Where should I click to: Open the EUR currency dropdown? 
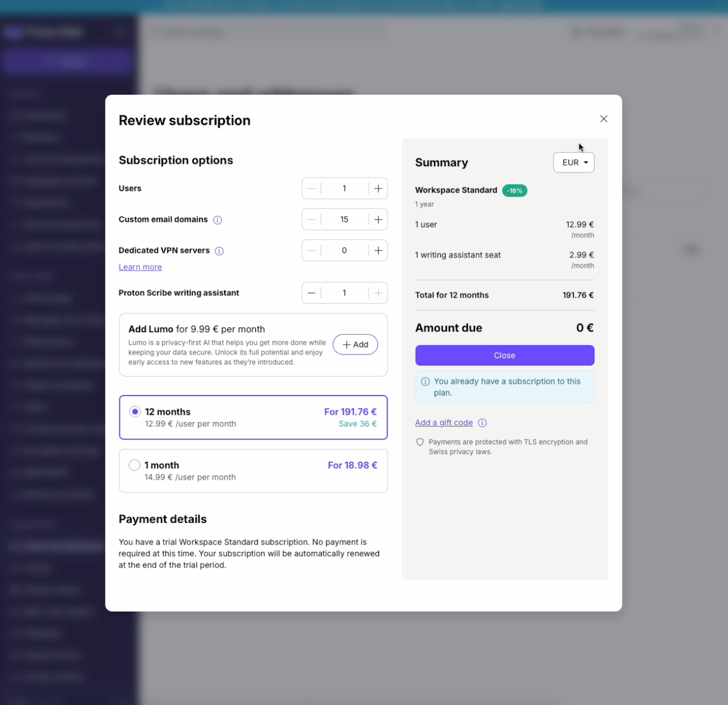tap(573, 163)
